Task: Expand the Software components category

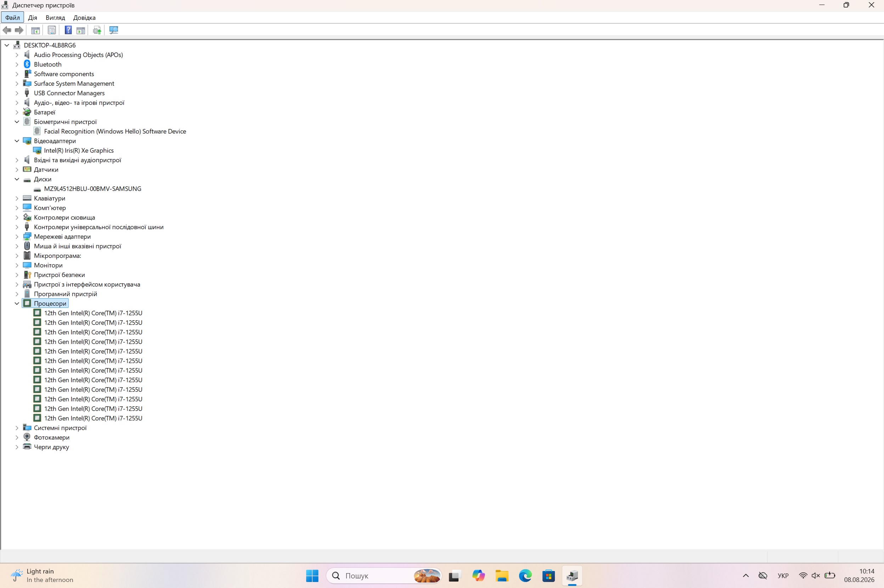Action: pyautogui.click(x=17, y=74)
